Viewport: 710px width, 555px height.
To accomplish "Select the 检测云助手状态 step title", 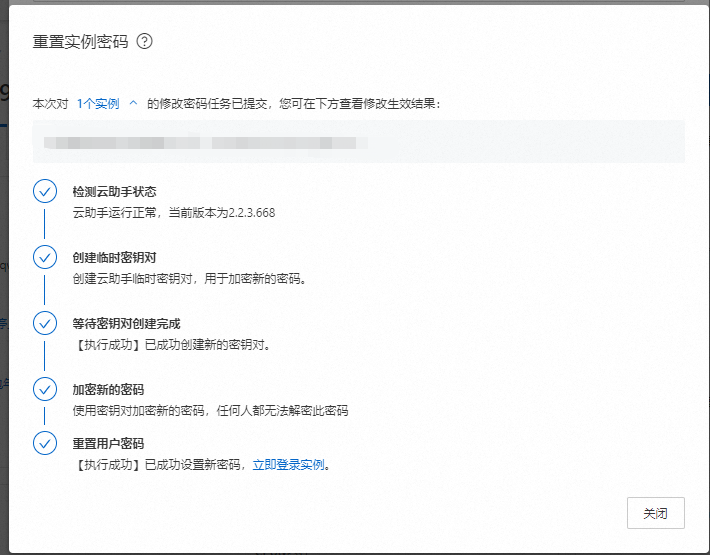I will (x=114, y=191).
